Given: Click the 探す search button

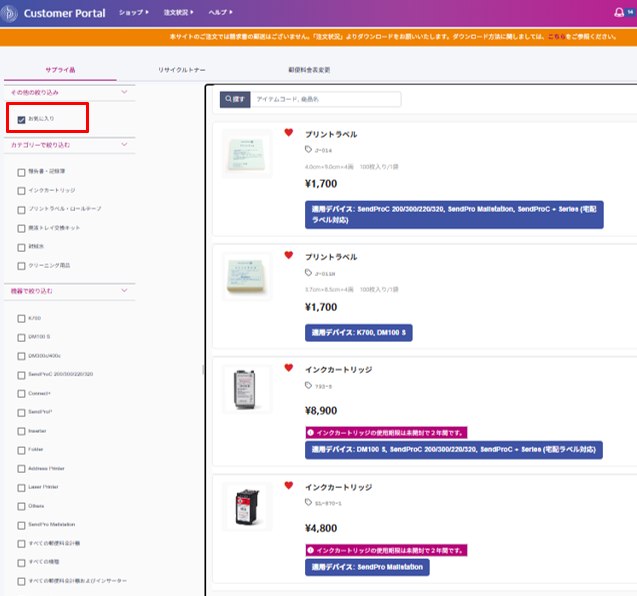Looking at the screenshot, I should [234, 100].
